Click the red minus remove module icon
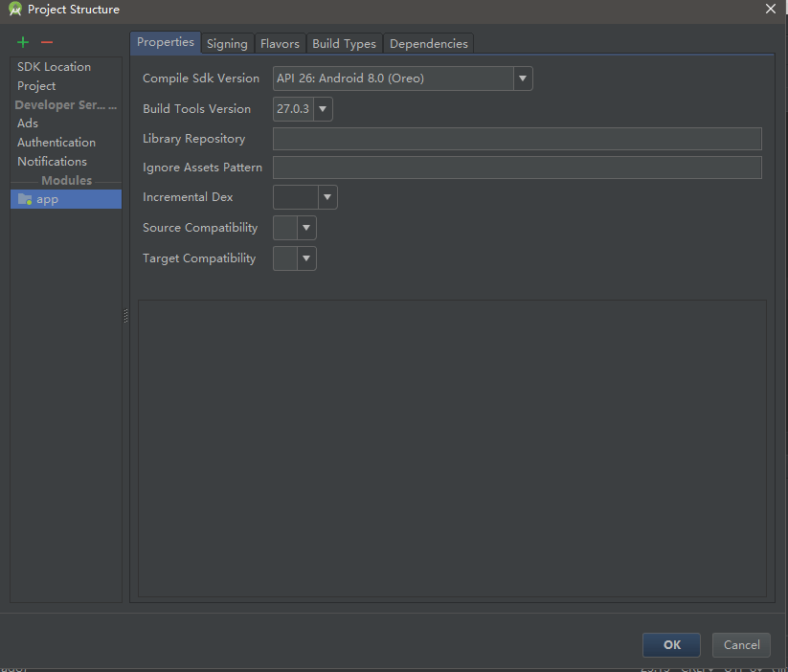 pyautogui.click(x=47, y=42)
